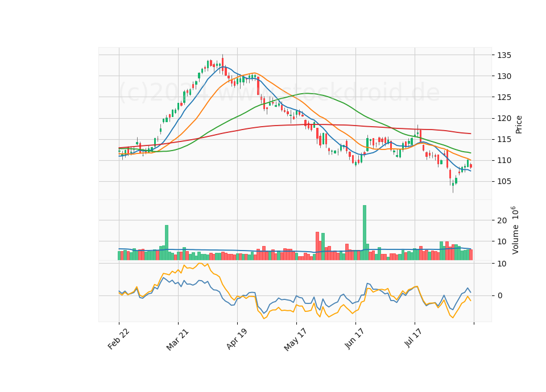Click the rotated "Volume" axis title
The width and height of the screenshot is (546, 392).
point(515,239)
